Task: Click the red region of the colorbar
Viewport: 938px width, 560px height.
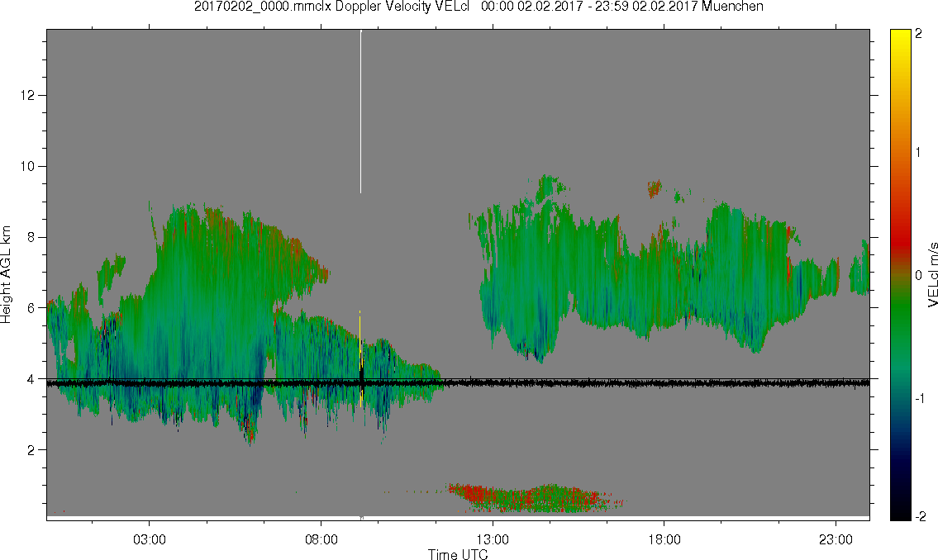Action: pos(900,239)
